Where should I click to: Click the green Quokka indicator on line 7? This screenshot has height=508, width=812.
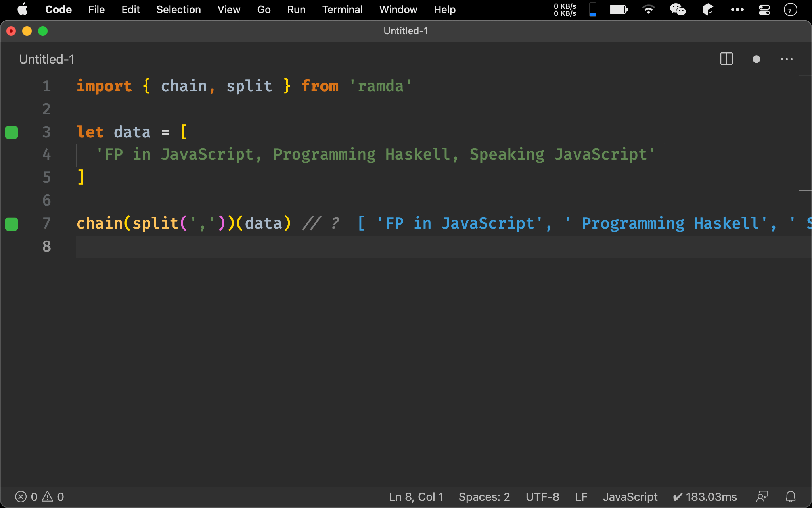[11, 224]
